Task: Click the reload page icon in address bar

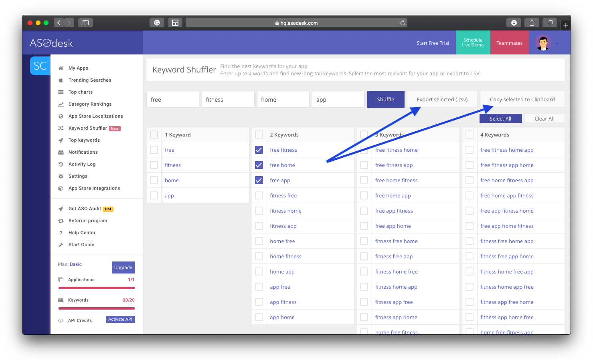Action: pos(403,23)
